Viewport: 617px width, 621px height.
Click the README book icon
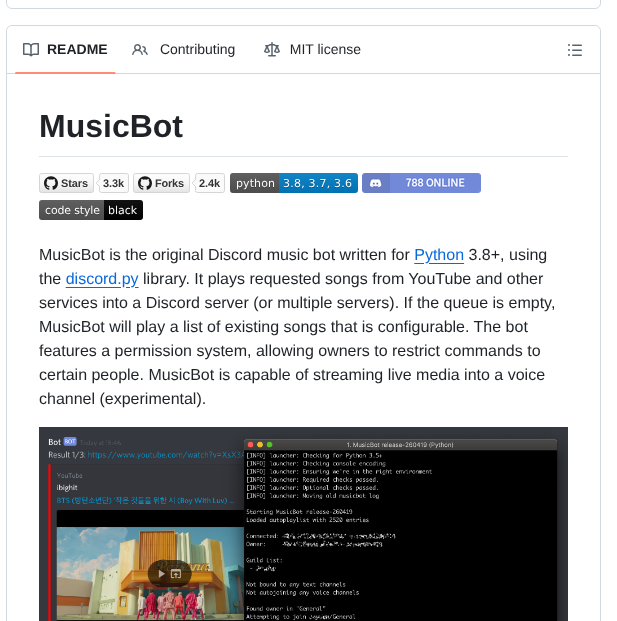tap(31, 50)
